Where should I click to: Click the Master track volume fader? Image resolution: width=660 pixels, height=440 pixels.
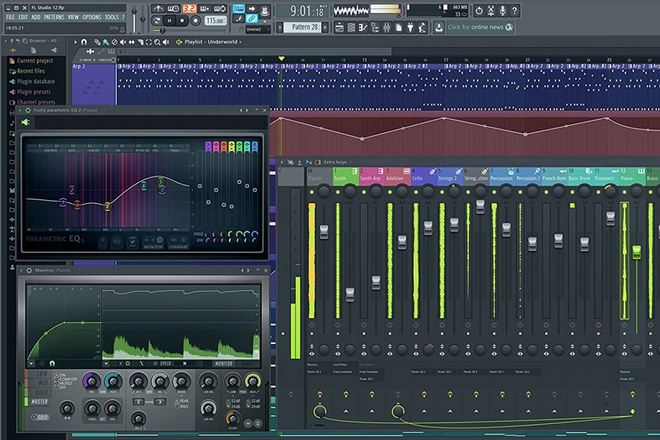click(324, 231)
